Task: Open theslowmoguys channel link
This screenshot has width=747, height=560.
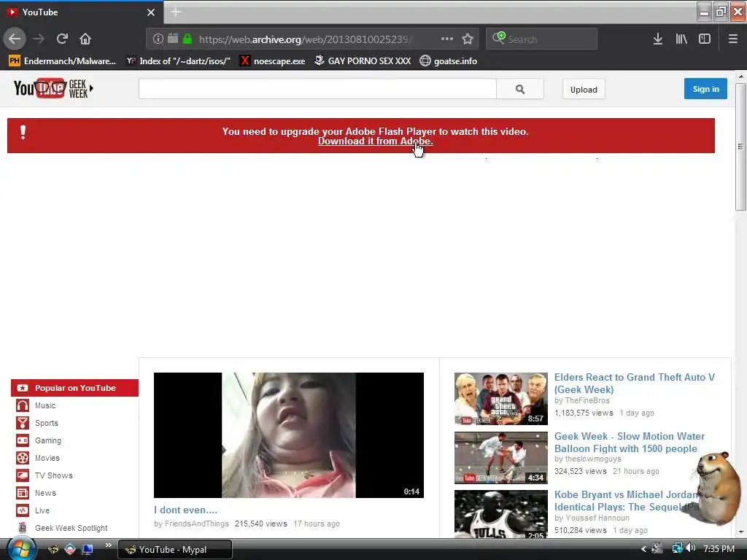Action: [592, 459]
